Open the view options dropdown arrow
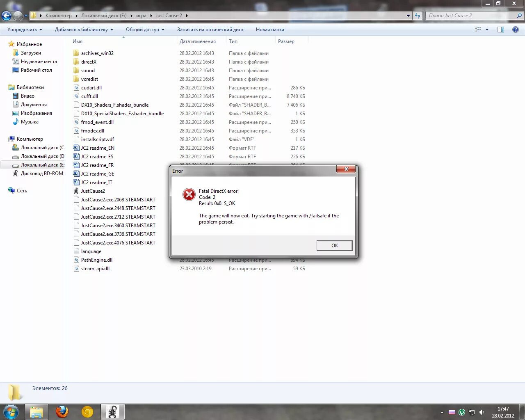The image size is (525, 420). [487, 30]
